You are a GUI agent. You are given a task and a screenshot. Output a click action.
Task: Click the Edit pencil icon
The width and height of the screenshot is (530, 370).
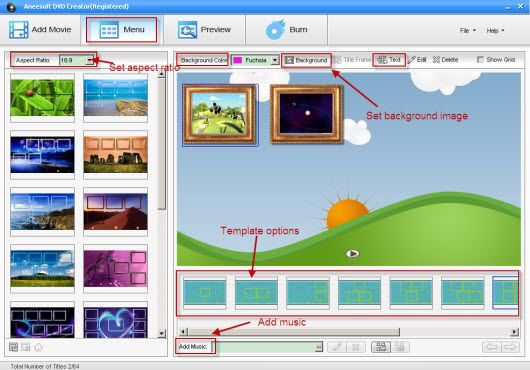click(x=411, y=60)
